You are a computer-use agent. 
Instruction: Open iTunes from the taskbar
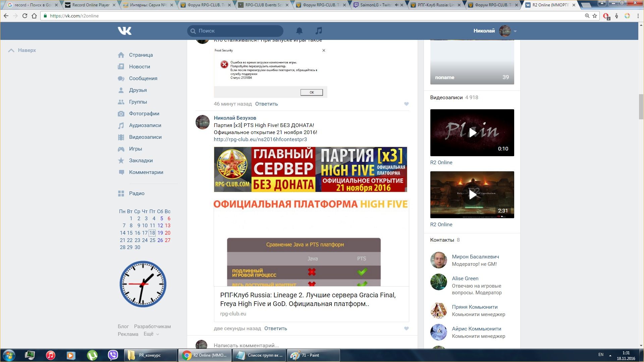(51, 355)
